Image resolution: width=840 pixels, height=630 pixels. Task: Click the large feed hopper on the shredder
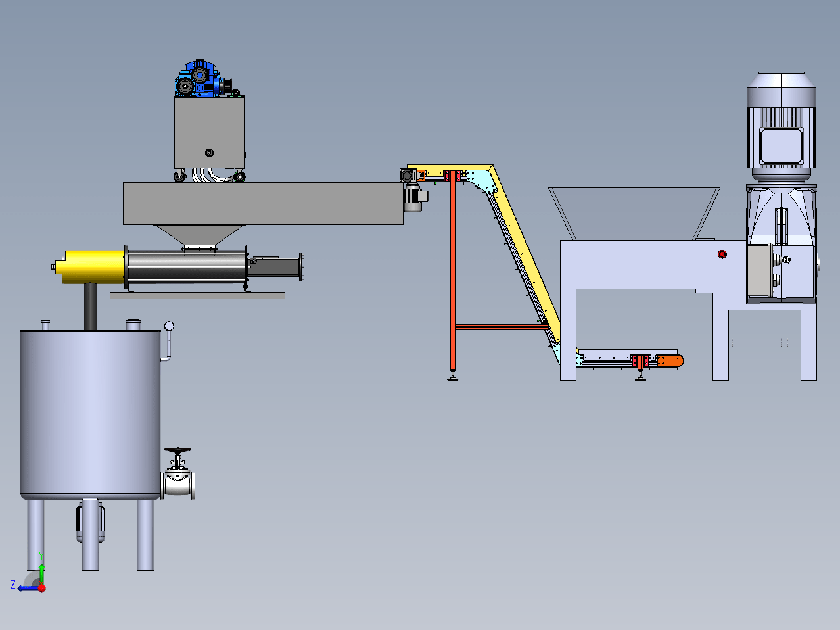[634, 214]
